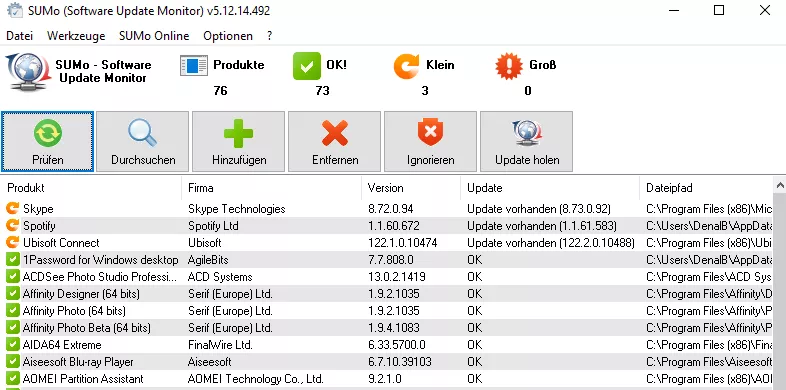Click Ignorieren shield button
The width and height of the screenshot is (786, 390).
coord(431,142)
